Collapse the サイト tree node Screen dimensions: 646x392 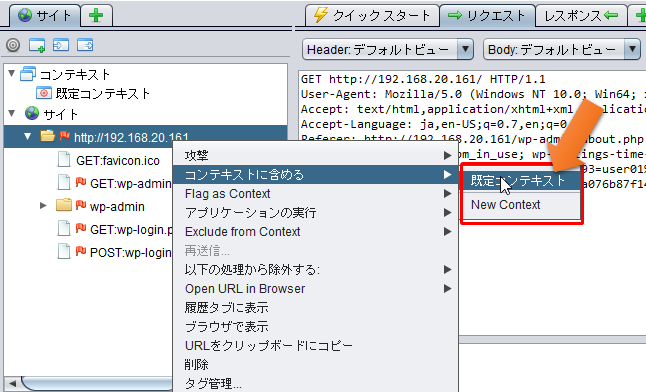click(12, 113)
